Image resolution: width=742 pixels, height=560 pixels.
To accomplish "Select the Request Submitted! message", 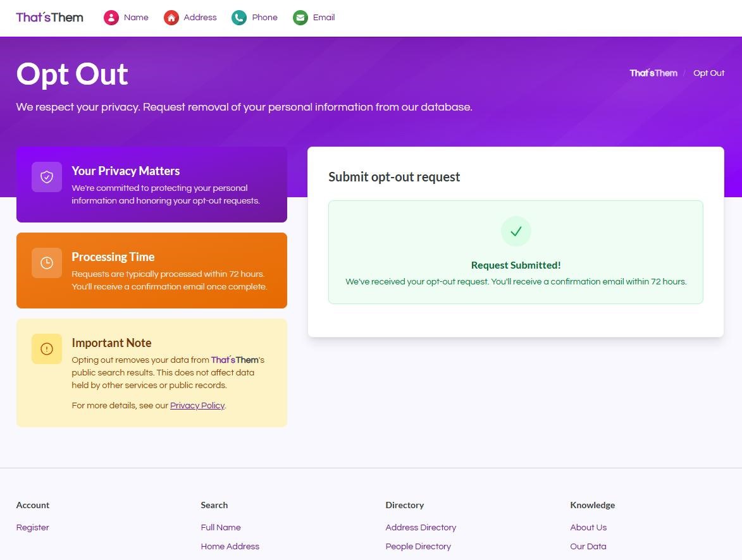I will (516, 265).
